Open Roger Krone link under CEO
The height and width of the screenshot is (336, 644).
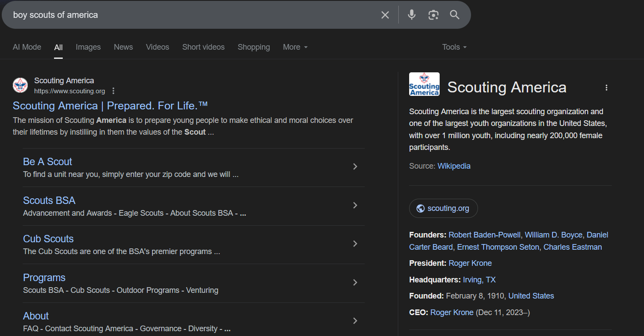pyautogui.click(x=452, y=312)
